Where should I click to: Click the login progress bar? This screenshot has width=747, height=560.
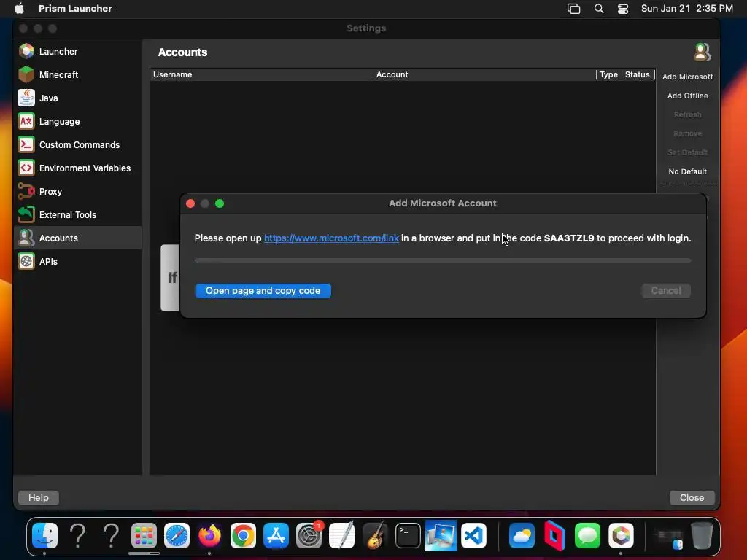tap(443, 260)
